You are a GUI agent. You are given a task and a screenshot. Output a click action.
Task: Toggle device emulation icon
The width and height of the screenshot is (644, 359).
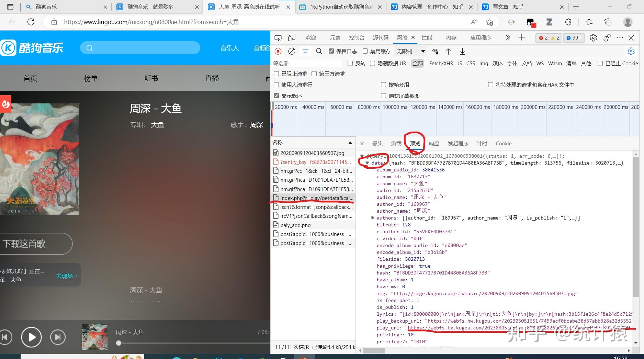292,38
